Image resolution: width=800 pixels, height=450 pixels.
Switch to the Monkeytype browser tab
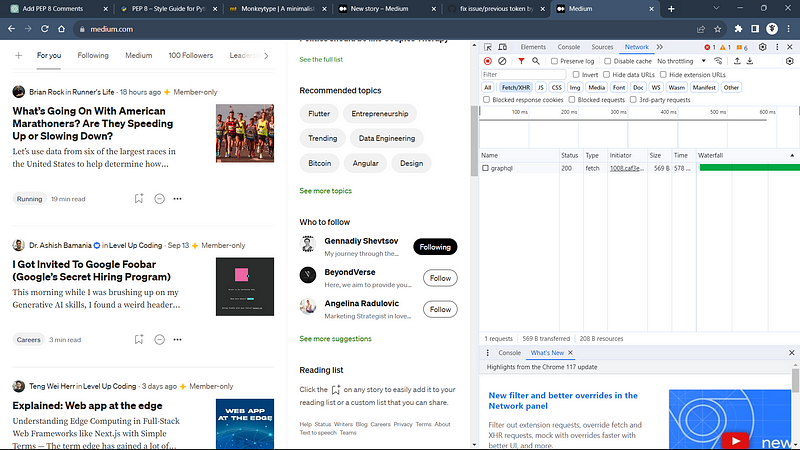click(x=277, y=9)
